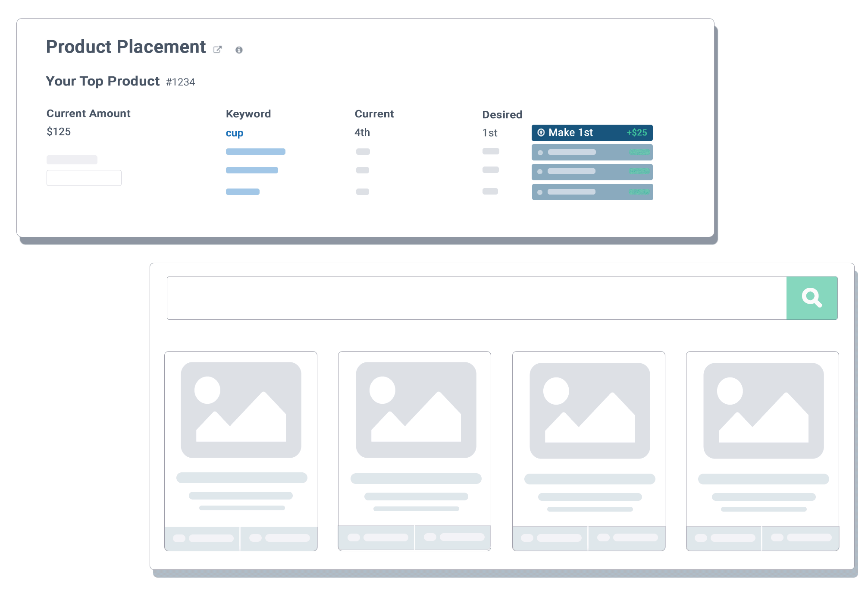The height and width of the screenshot is (594, 868).
Task: Click the first product card image placeholder
Action: 241,410
